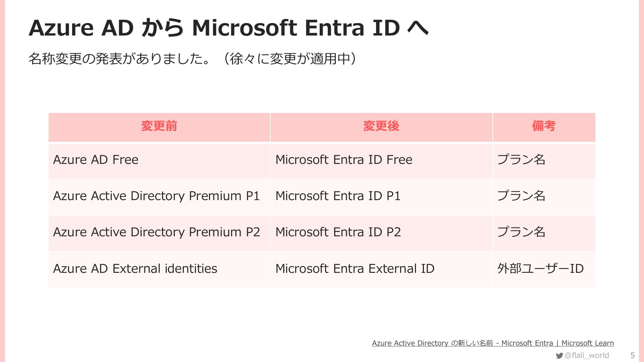Click the Twitter bird icon
This screenshot has height=362, width=644.
pyautogui.click(x=559, y=356)
